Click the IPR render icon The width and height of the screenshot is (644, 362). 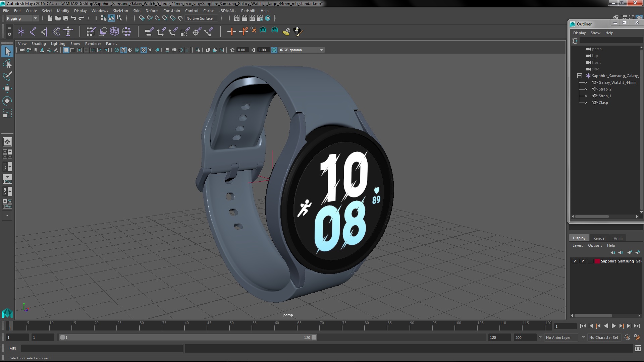tap(252, 18)
